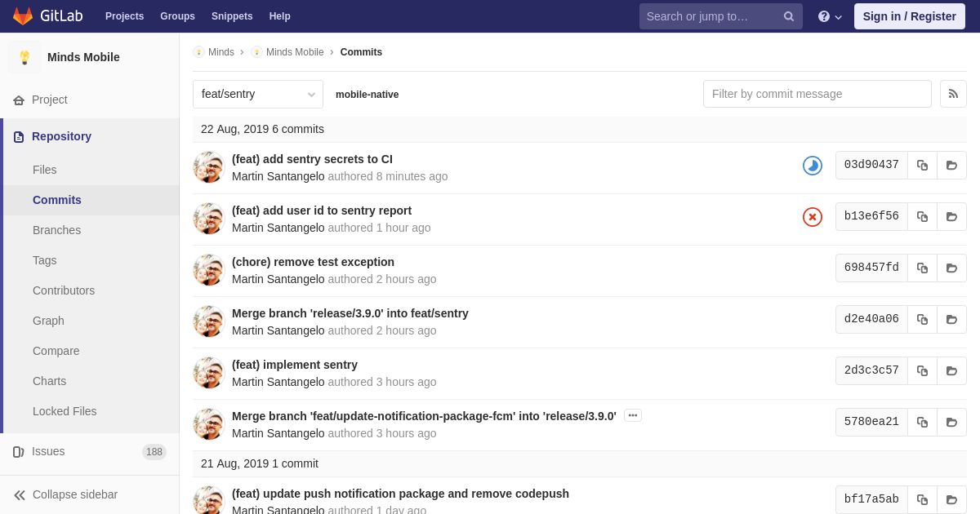This screenshot has width=980, height=514.
Task: Copy commit SHA 698457fd
Action: pyautogui.click(x=922, y=268)
